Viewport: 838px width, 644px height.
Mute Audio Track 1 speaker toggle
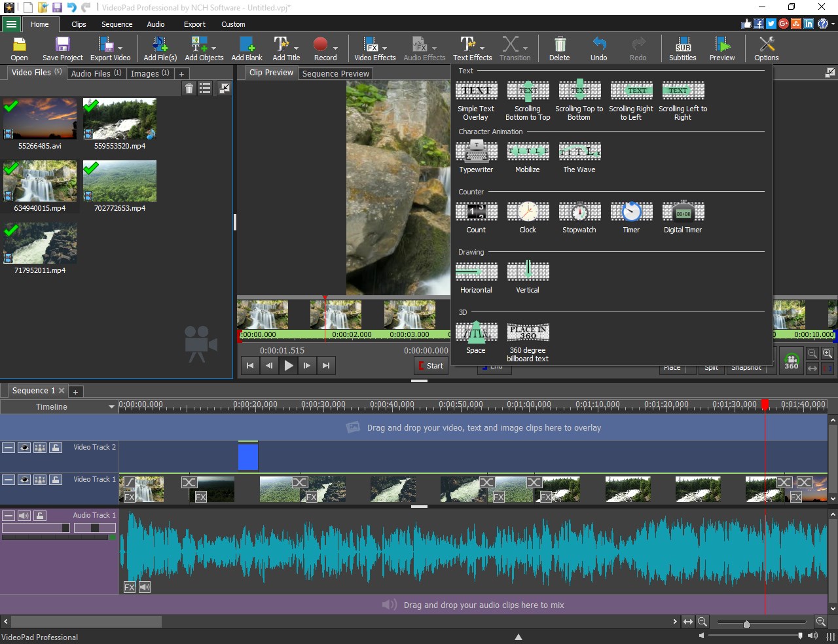(x=24, y=515)
